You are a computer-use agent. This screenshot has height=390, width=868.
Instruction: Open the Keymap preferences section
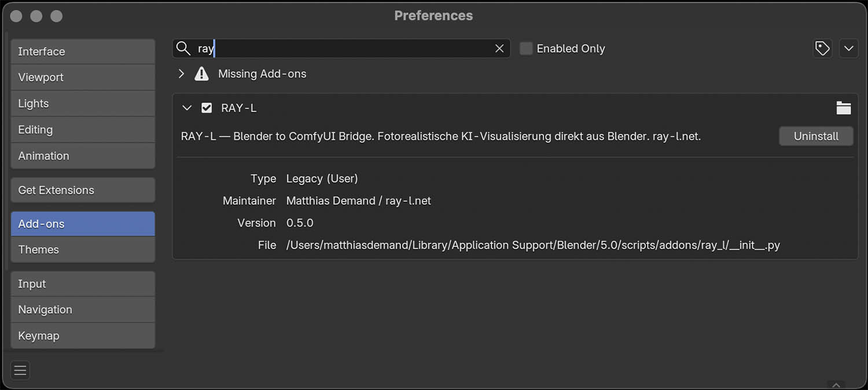click(x=83, y=336)
